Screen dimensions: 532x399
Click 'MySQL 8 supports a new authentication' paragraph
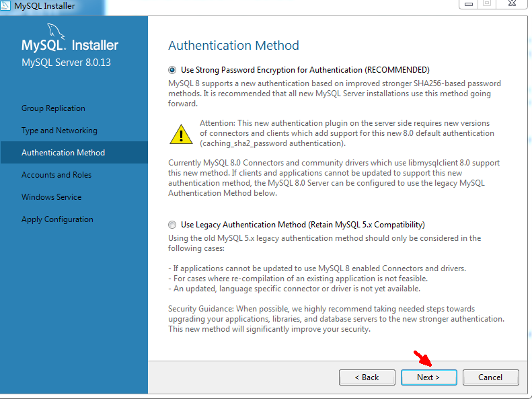pos(334,94)
